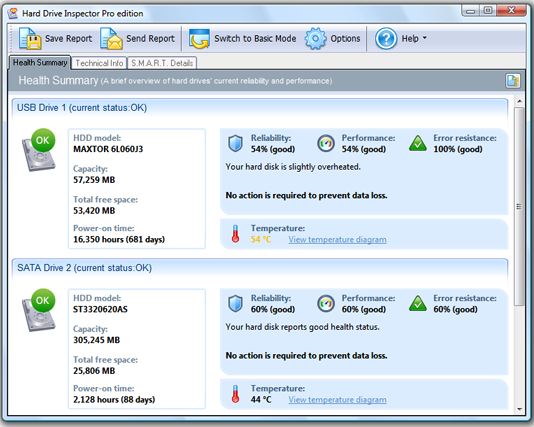Click the USB Drive 1 reliability shield icon
This screenshot has height=427, width=534.
pos(235,143)
